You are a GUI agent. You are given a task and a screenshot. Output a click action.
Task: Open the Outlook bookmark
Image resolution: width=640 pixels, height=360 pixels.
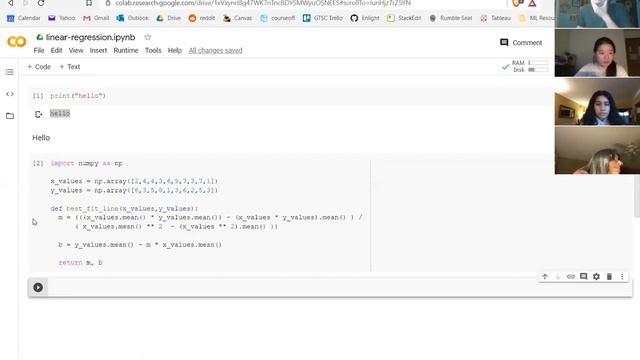point(133,18)
